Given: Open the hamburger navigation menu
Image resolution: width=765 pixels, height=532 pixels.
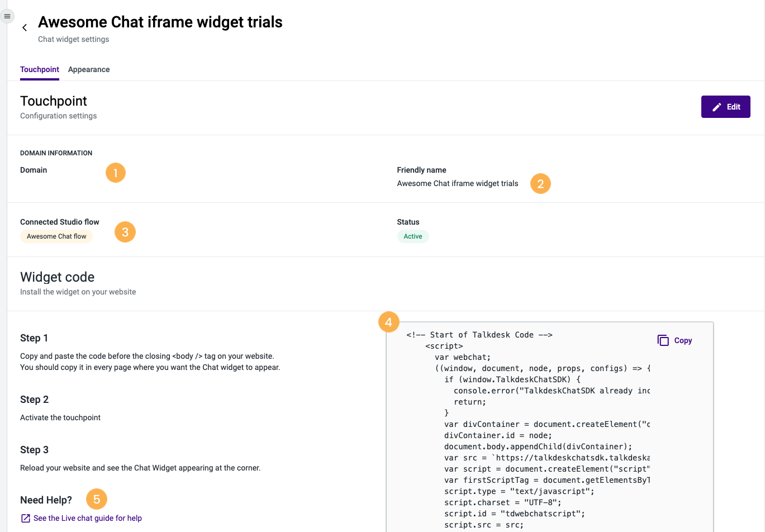Looking at the screenshot, I should point(7,16).
